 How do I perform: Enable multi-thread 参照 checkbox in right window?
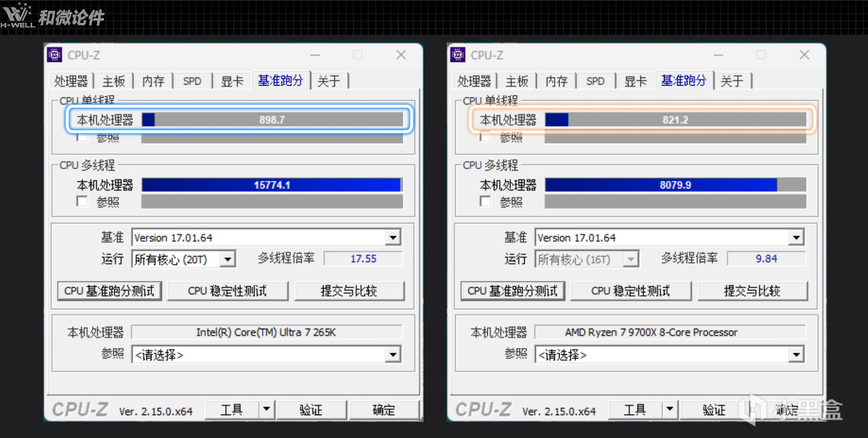(486, 202)
